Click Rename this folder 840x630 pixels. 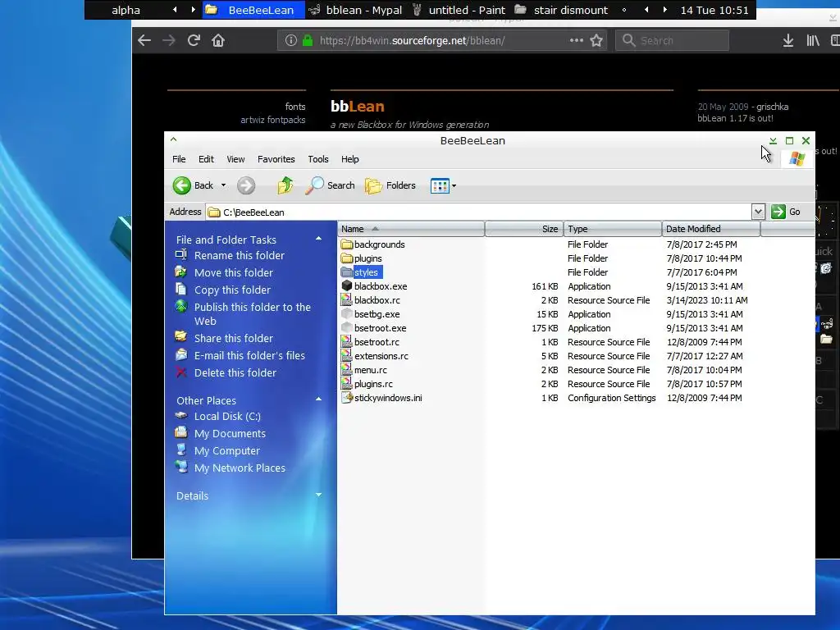point(239,256)
